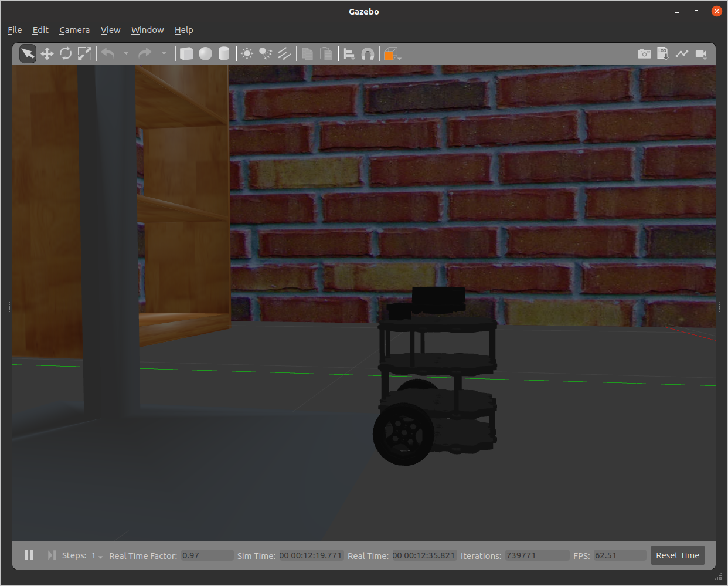Open the undo history dropdown arrow
The image size is (728, 586).
pyautogui.click(x=126, y=54)
